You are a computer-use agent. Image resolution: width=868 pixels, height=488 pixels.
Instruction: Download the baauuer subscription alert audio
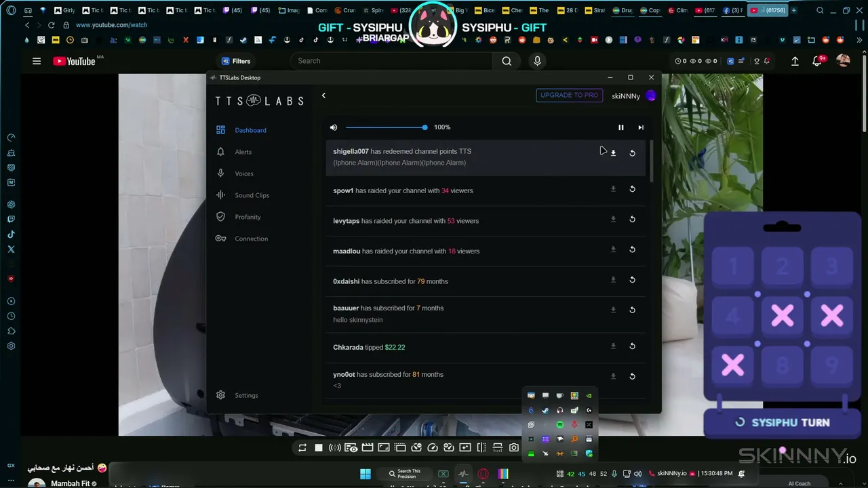click(613, 310)
